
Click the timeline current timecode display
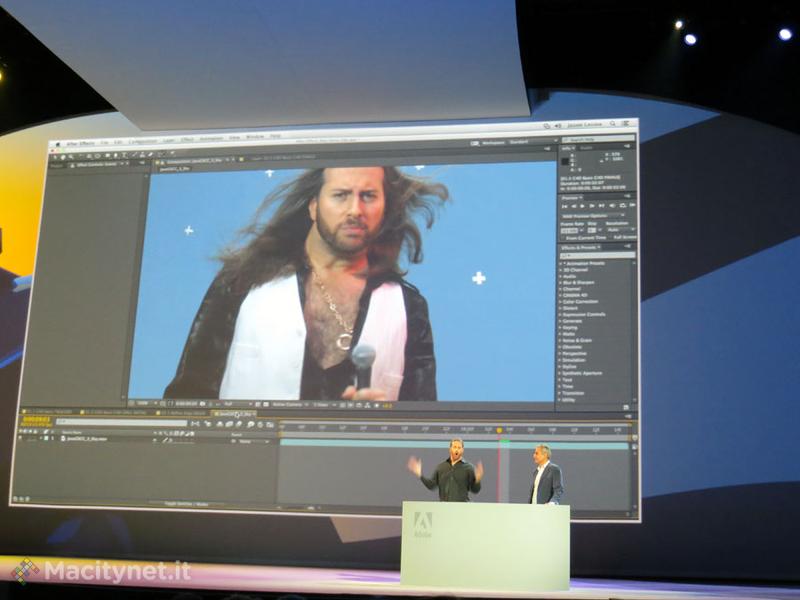(37, 420)
